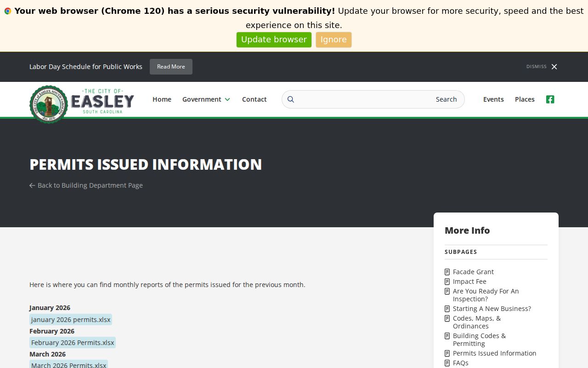This screenshot has height=368, width=588.
Task: Click the Chrome logo icon in warning banner
Action: pyautogui.click(x=8, y=11)
